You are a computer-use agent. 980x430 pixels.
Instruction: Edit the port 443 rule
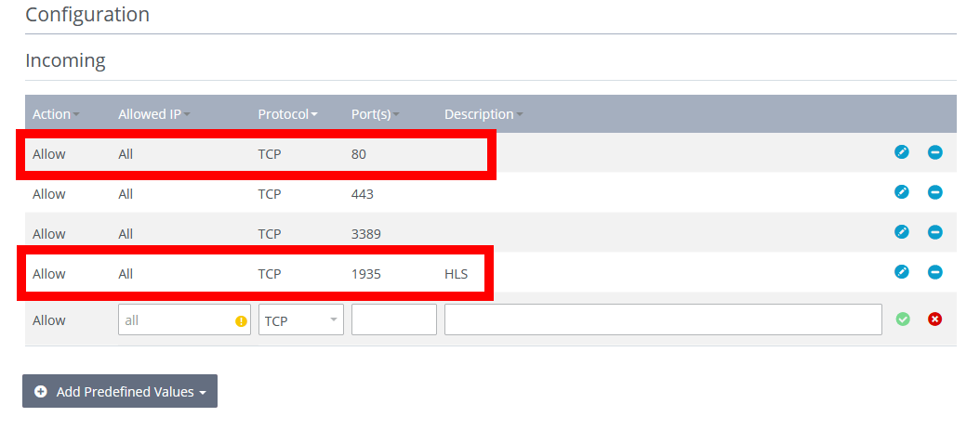pyautogui.click(x=901, y=192)
